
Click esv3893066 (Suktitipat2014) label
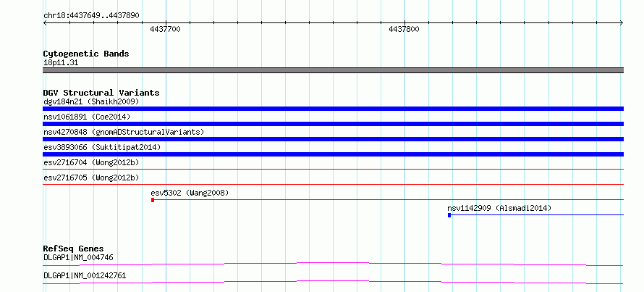tap(102, 147)
